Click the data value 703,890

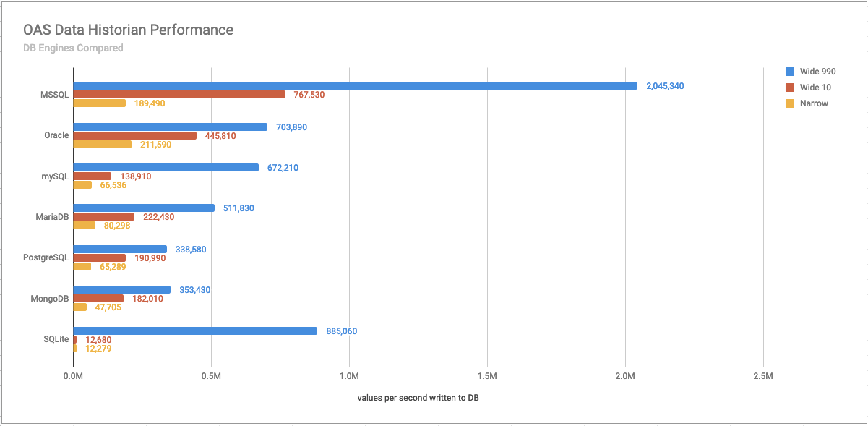pyautogui.click(x=291, y=127)
